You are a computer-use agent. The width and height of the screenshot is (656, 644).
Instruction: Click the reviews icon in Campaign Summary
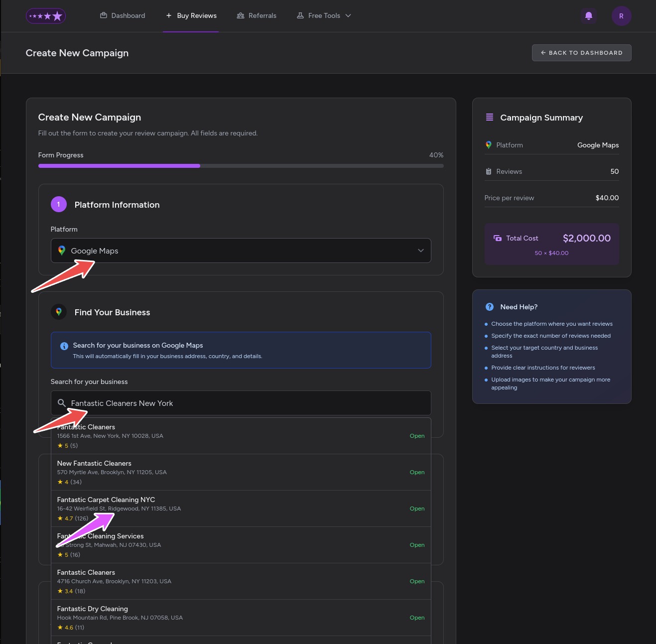pos(488,171)
